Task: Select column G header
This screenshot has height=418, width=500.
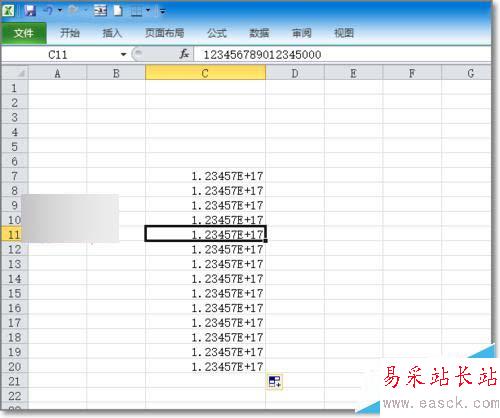Action: tap(467, 73)
